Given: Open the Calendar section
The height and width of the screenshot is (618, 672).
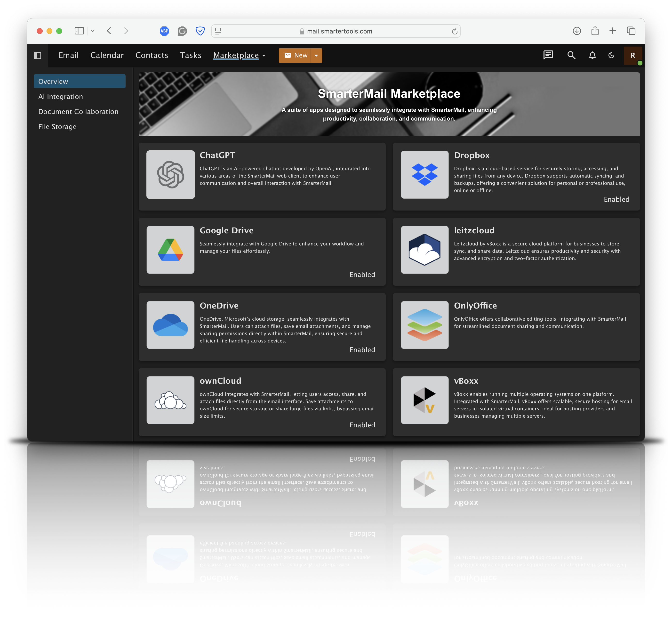Looking at the screenshot, I should point(107,55).
